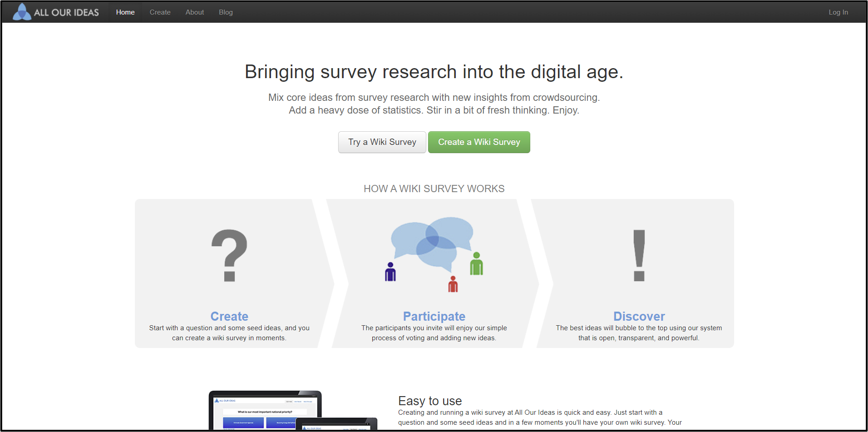Click the laptop preview image near Easy to use

[266, 411]
